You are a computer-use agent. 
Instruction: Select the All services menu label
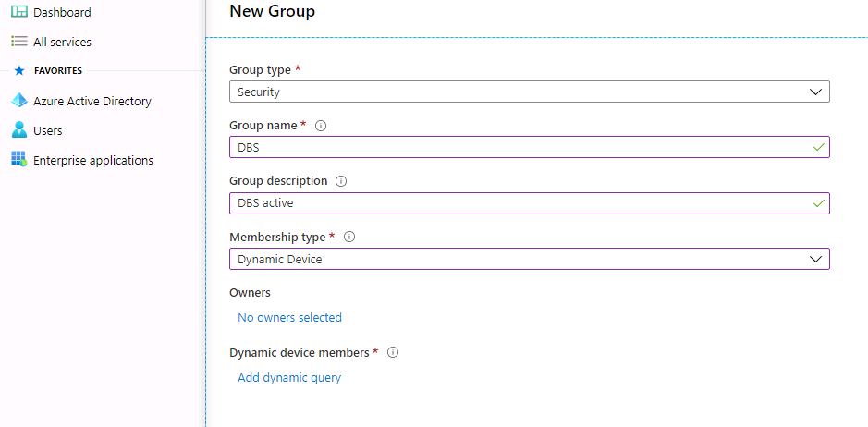tap(62, 42)
